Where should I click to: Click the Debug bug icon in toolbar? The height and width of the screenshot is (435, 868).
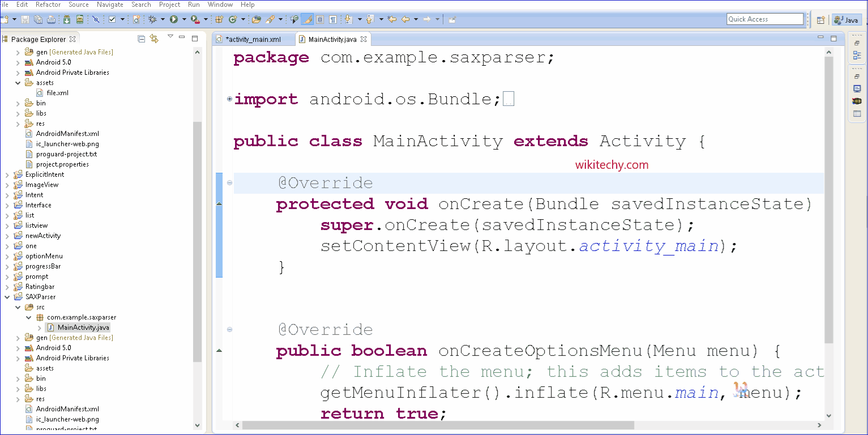[x=152, y=19]
